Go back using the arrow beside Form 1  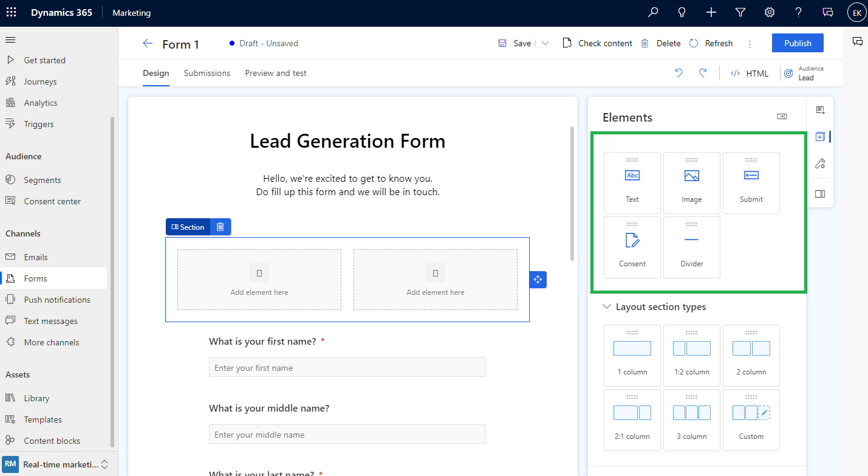(148, 43)
